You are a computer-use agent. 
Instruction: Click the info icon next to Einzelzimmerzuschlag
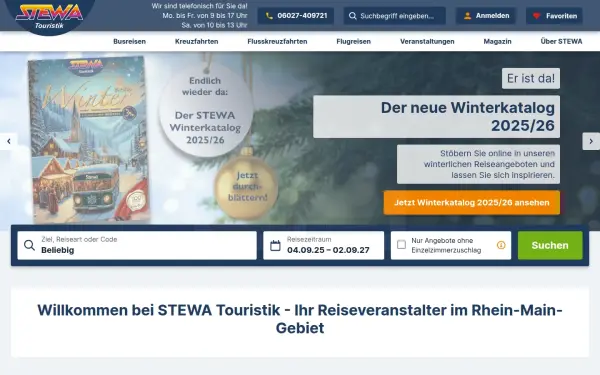[x=501, y=245]
